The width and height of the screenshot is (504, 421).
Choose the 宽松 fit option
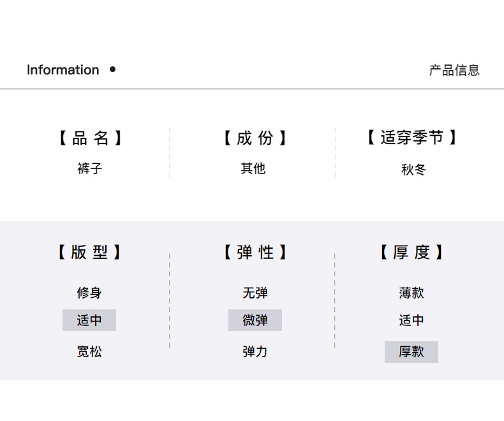[x=89, y=351]
